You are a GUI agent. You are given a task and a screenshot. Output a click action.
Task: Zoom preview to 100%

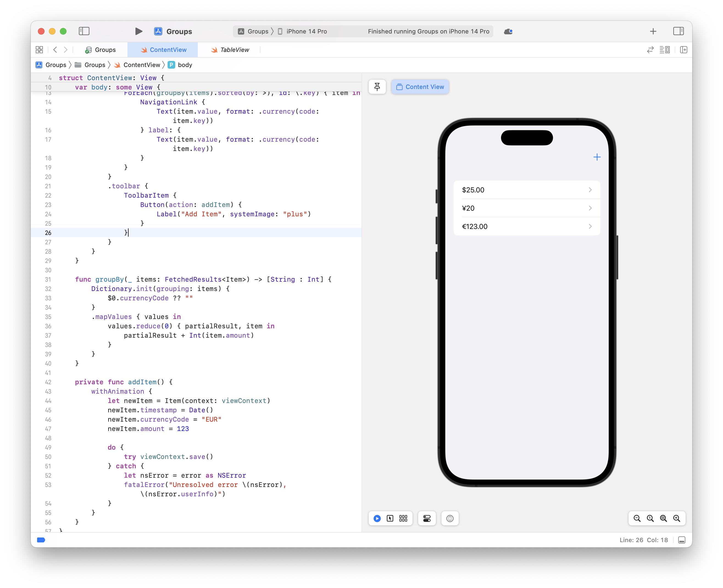650,518
